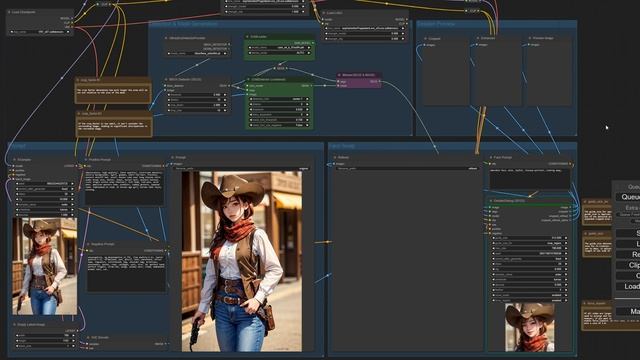Adjust crop_factor value in BBOX Detector node
Image resolution: width=640 pixels, height=360 pixels.
pos(197,105)
